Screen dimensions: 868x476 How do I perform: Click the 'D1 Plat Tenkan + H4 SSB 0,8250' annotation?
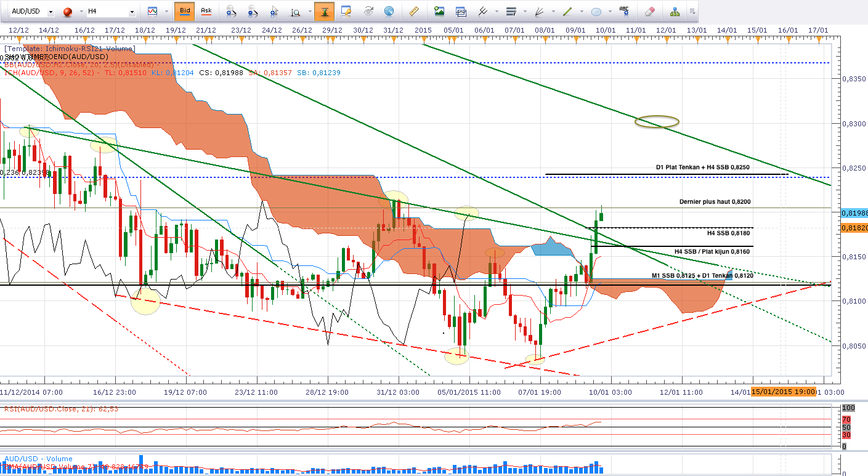pyautogui.click(x=703, y=167)
